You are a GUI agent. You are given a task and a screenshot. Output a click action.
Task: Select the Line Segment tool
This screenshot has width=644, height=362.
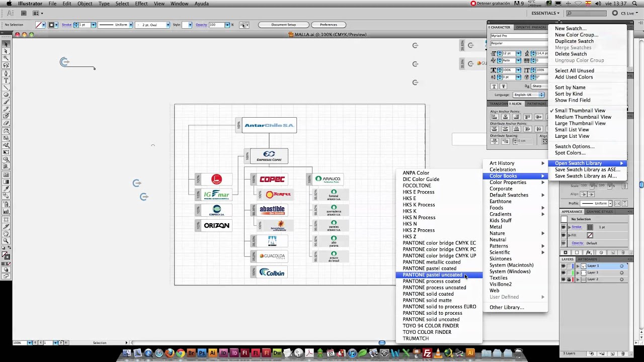coord(6,87)
